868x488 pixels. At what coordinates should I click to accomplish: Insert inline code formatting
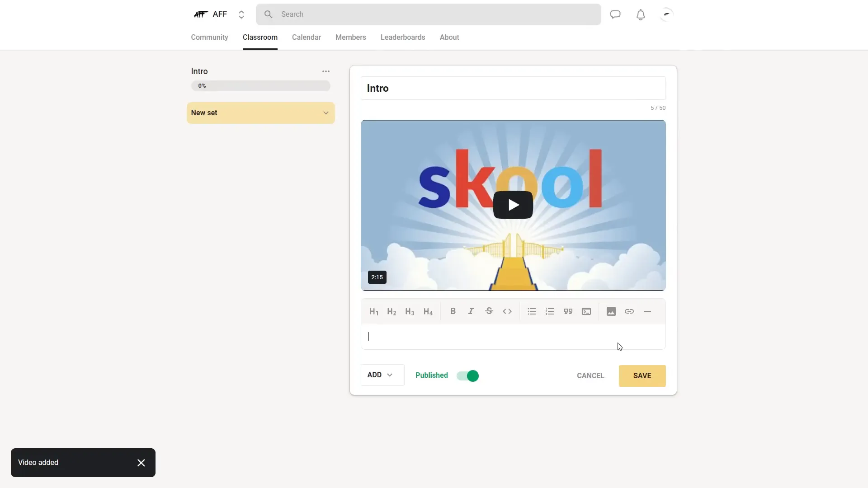[507, 311]
